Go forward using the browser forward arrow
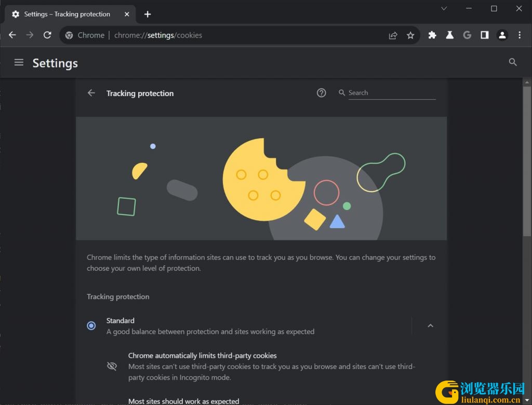This screenshot has height=405, width=532. (x=30, y=35)
